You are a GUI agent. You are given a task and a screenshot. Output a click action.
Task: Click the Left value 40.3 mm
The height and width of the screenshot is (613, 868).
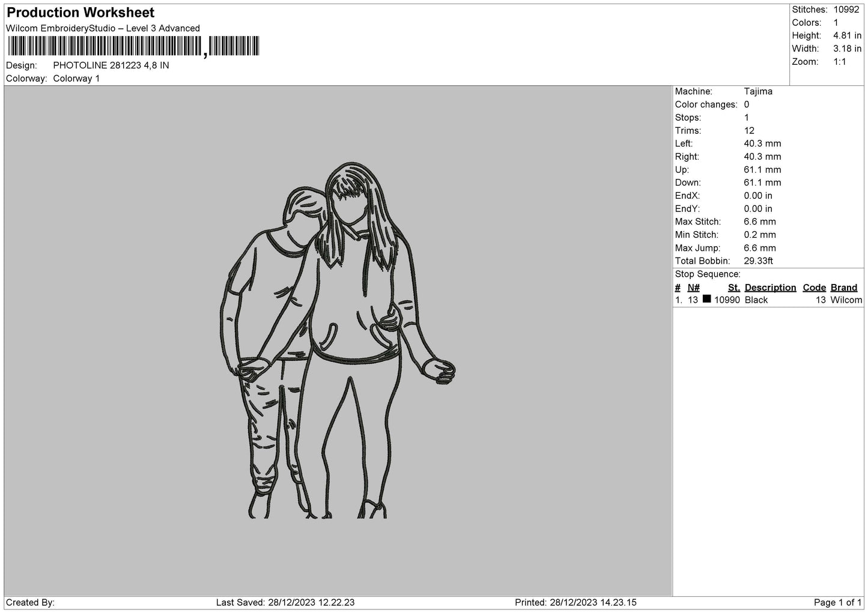762,143
